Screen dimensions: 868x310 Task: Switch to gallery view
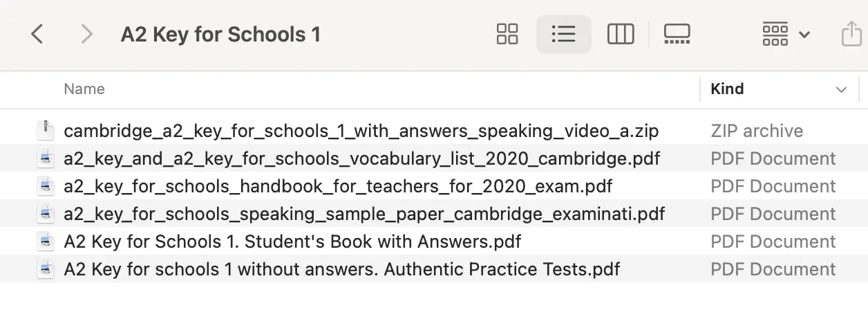tap(677, 34)
